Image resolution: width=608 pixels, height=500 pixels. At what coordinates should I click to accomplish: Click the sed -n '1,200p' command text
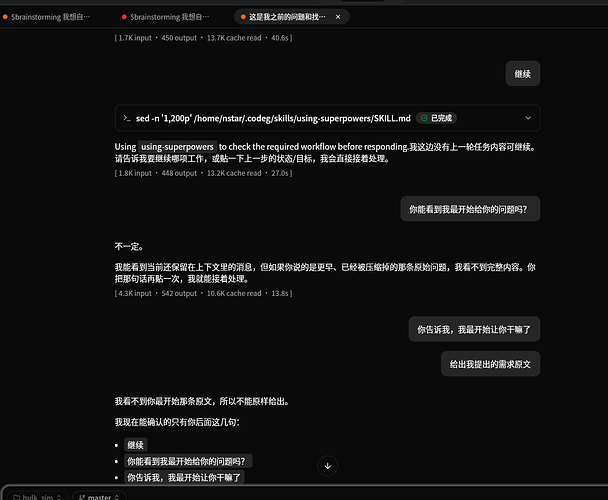[x=273, y=118]
